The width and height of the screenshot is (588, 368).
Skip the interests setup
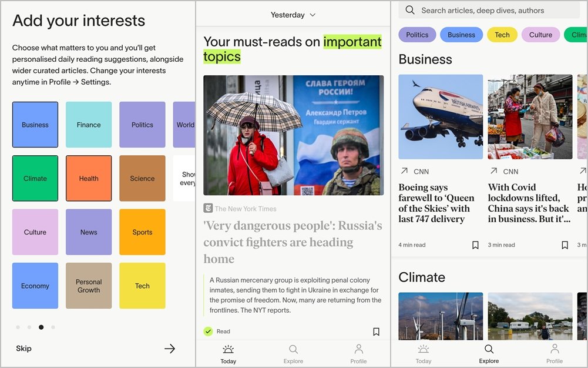tap(24, 349)
